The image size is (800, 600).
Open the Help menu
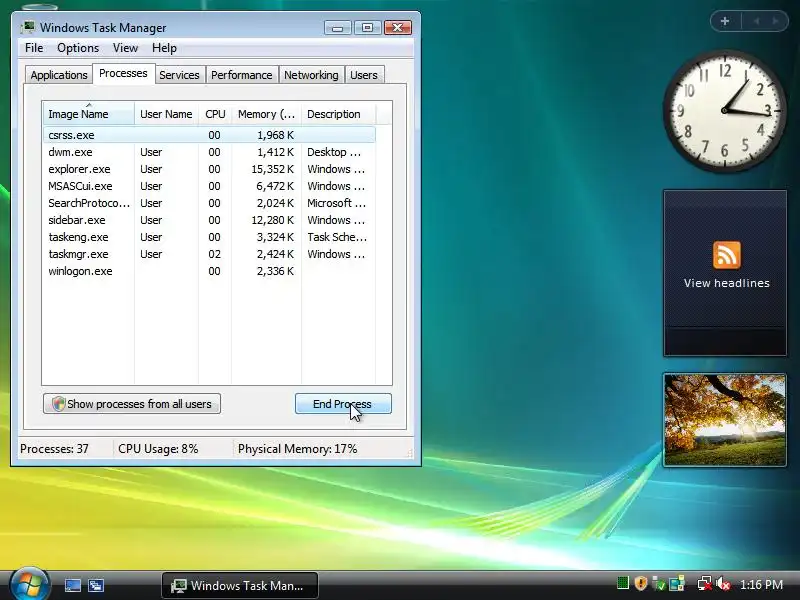pyautogui.click(x=164, y=48)
